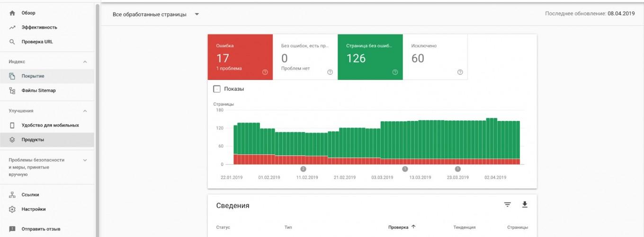Open Удобство для мобильных report
This screenshot has height=237, width=644.
[x=50, y=125]
